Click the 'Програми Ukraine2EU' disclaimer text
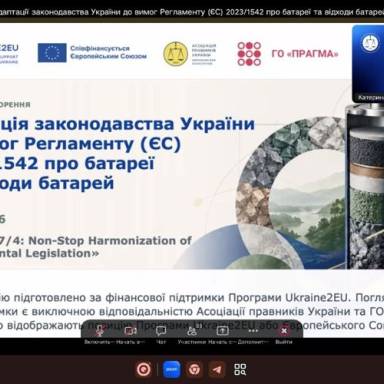Screen dimensions: 384x384 coord(288,297)
